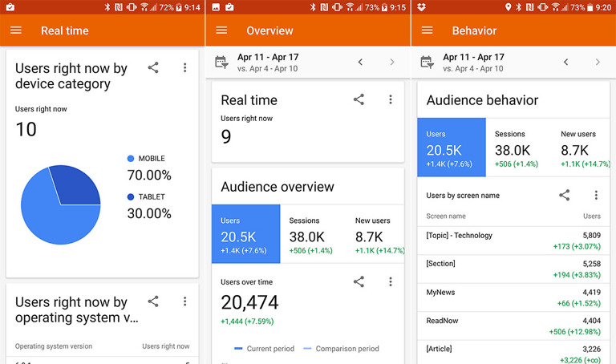616x364 pixels.
Task: Share the Real time card in Overview
Action: pyautogui.click(x=359, y=99)
